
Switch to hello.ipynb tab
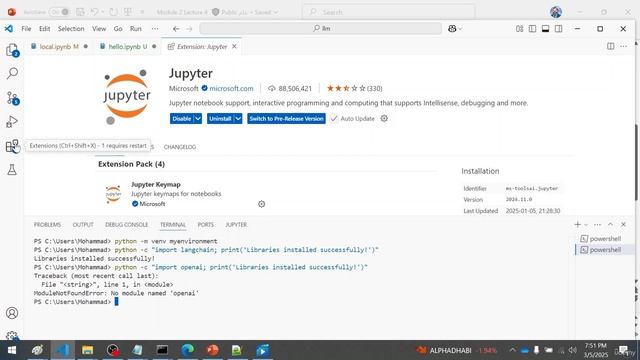[x=128, y=47]
